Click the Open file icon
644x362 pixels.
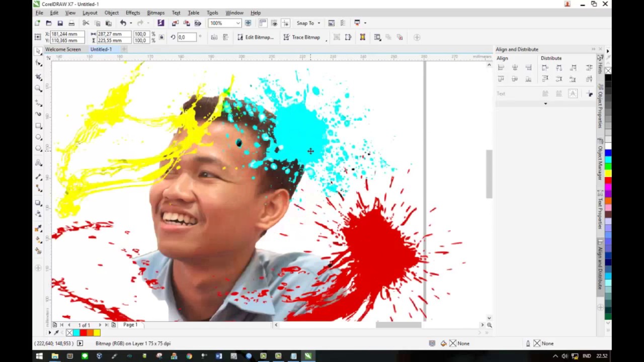pyautogui.click(x=49, y=23)
